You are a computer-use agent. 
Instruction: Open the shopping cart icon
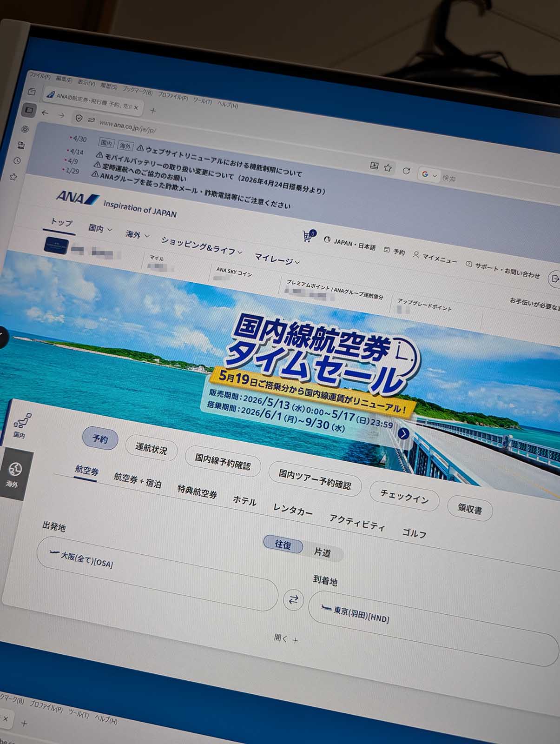click(x=309, y=236)
